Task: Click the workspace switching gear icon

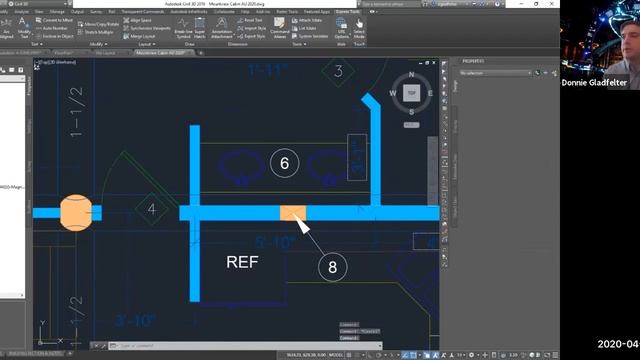Action: pos(471,355)
